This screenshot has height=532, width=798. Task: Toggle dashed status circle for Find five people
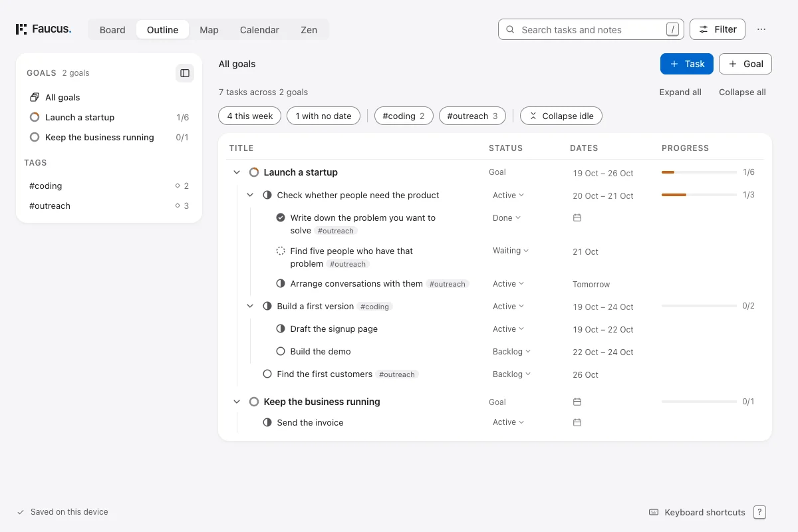(281, 251)
